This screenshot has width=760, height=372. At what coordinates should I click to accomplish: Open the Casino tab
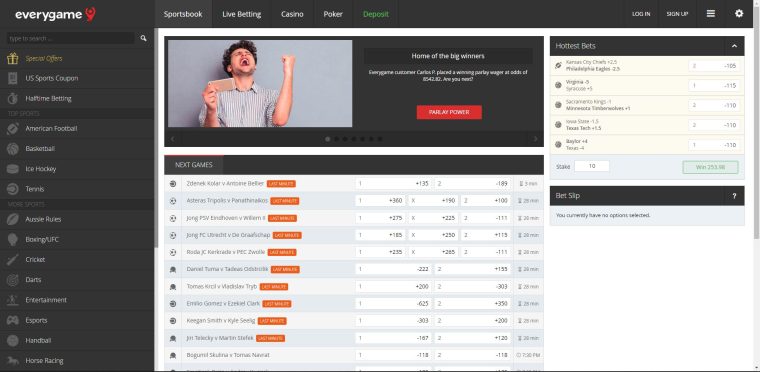click(x=292, y=14)
